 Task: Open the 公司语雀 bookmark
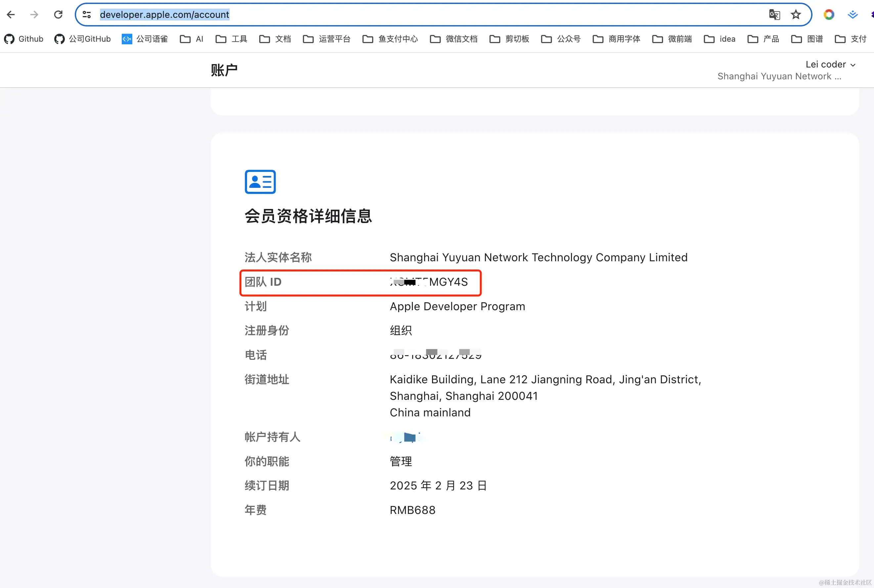coord(145,39)
